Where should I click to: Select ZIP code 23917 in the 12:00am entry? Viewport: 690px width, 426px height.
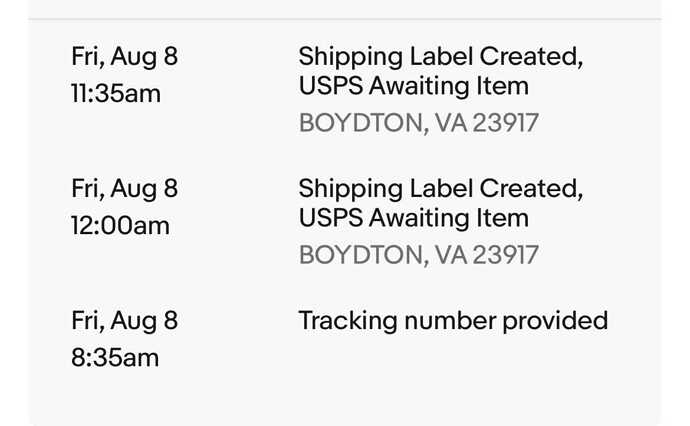pyautogui.click(x=506, y=255)
